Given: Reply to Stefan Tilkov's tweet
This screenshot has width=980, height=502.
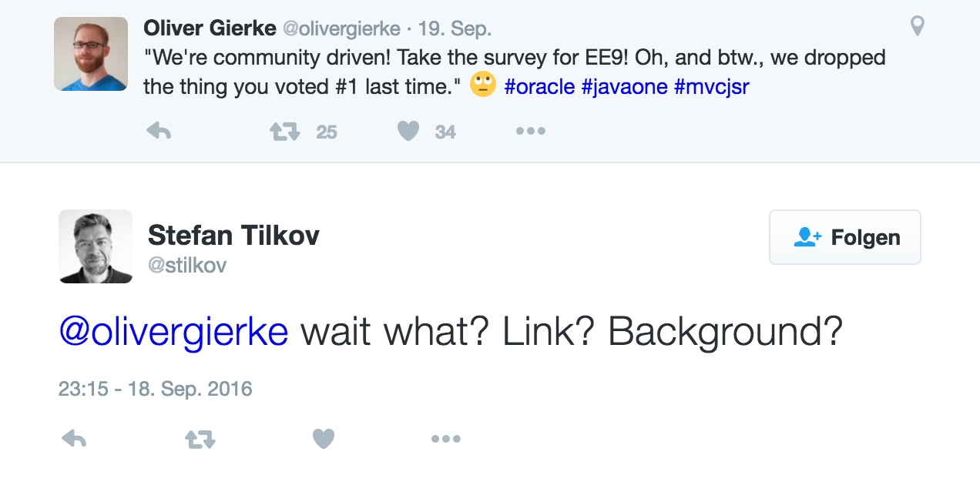Looking at the screenshot, I should pyautogui.click(x=74, y=439).
